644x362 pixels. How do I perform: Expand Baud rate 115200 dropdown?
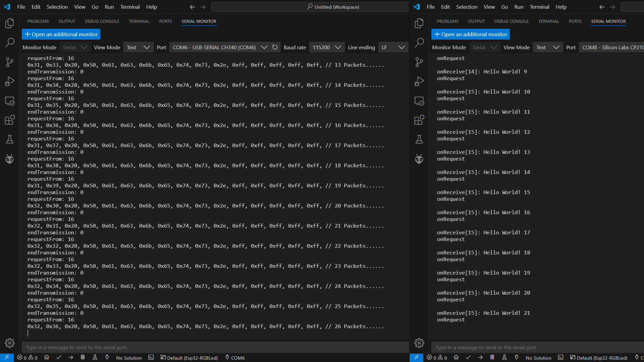point(327,47)
